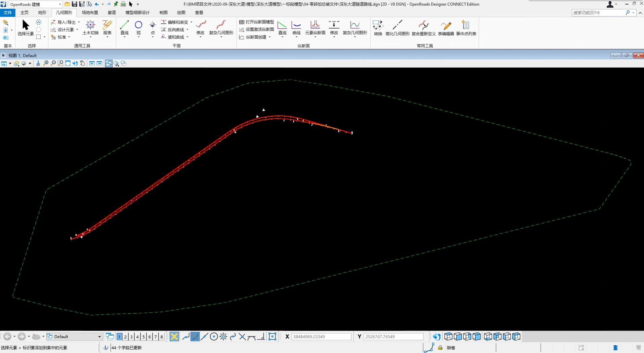This screenshot has height=353, width=644.
Task: Collapse the ribbon with the chevron
Action: (x=640, y=13)
